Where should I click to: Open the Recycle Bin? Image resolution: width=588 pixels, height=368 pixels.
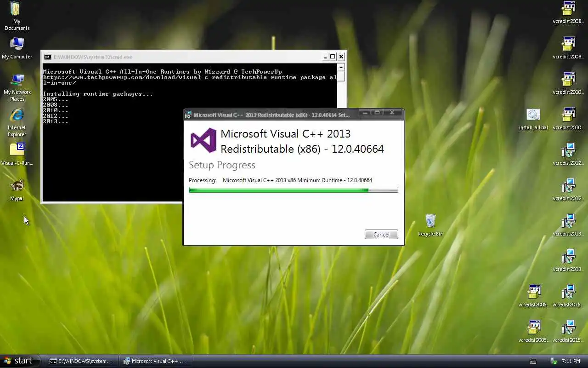click(x=430, y=224)
